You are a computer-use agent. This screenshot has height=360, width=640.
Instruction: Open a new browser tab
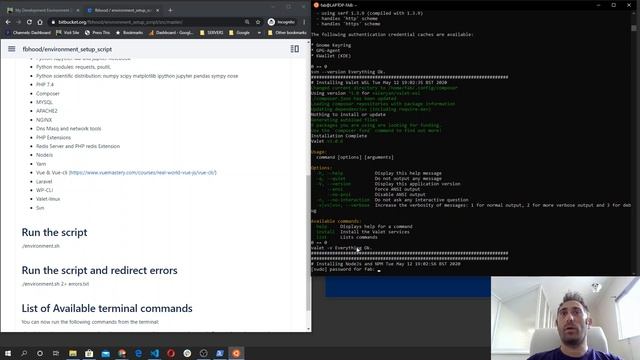pos(170,10)
